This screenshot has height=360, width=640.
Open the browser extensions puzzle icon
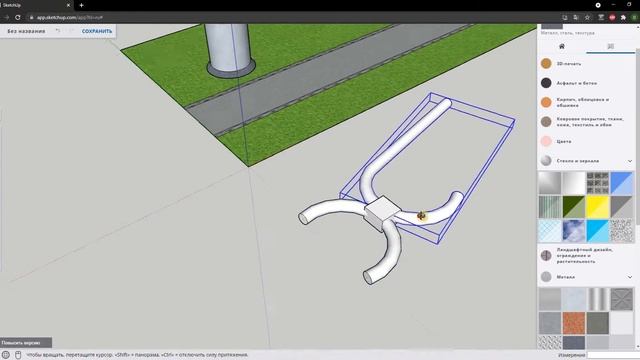tap(623, 18)
